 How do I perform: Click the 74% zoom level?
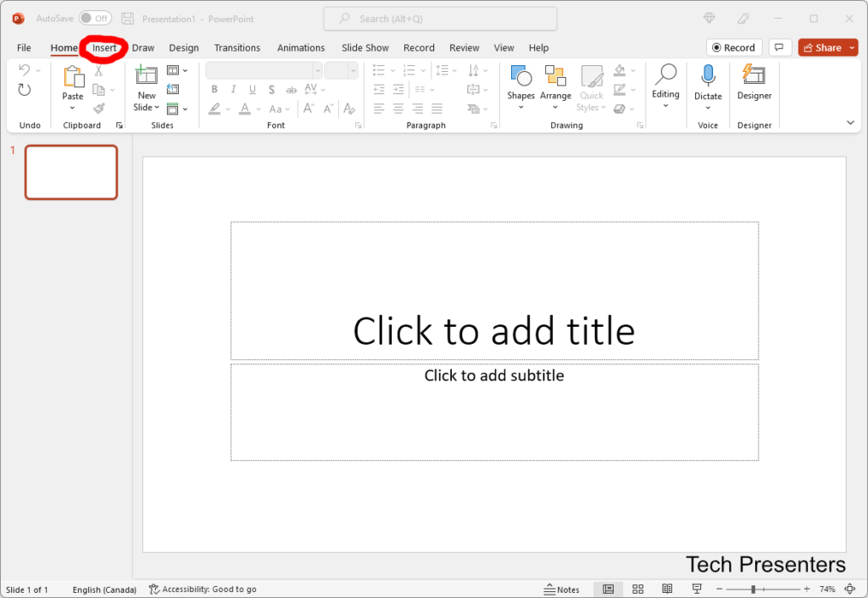click(x=827, y=590)
